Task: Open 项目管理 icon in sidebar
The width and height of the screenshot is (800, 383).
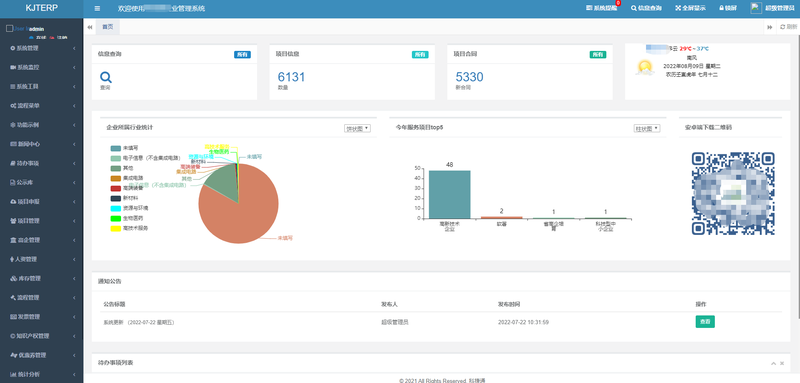Action: tap(12, 221)
